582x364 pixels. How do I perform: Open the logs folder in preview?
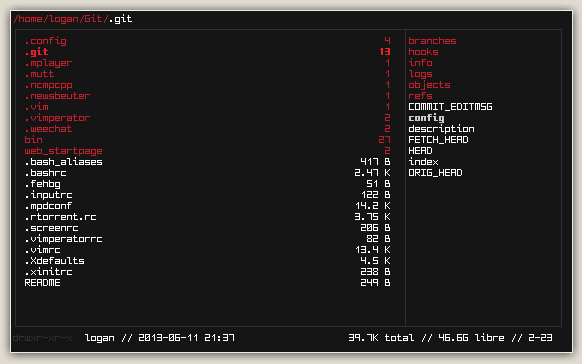pyautogui.click(x=420, y=74)
